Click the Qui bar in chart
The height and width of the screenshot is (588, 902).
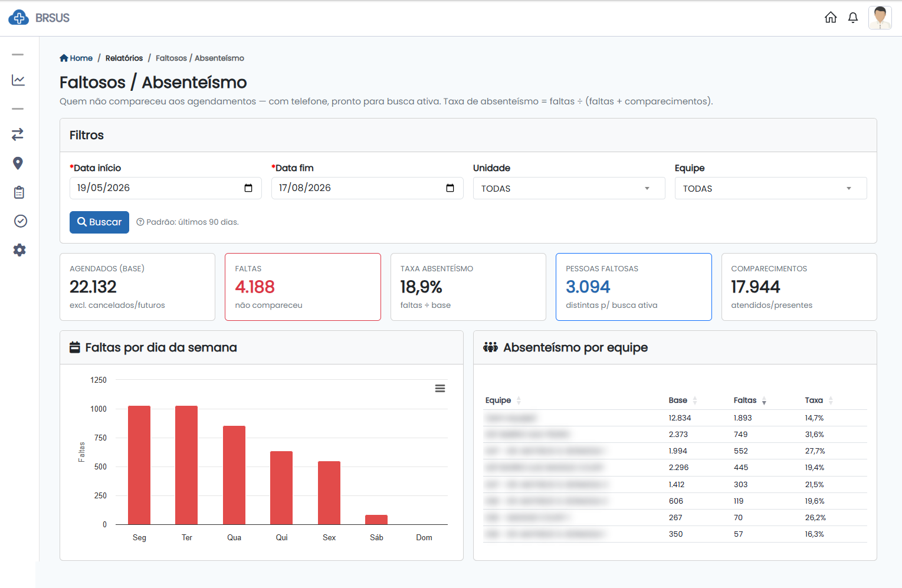click(x=281, y=488)
